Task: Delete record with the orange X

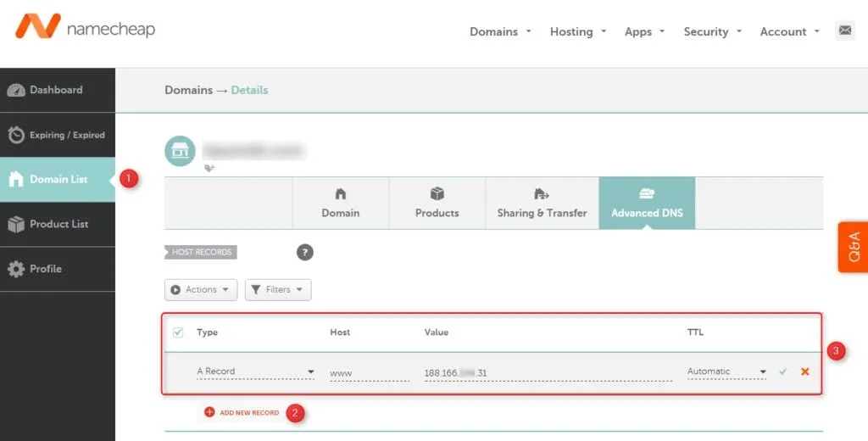Action: pos(805,371)
